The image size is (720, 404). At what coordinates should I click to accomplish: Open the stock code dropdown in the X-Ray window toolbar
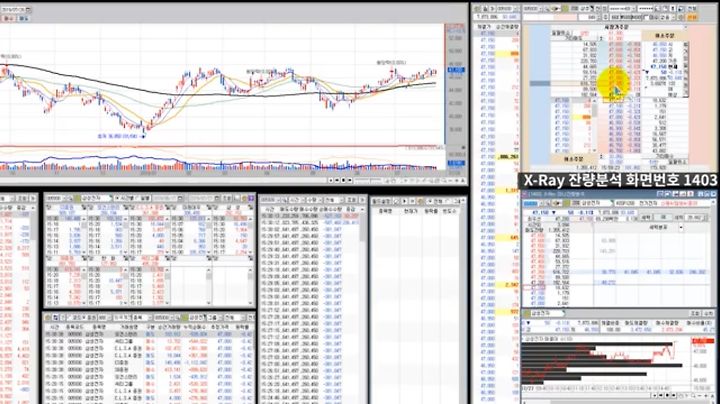pyautogui.click(x=541, y=203)
